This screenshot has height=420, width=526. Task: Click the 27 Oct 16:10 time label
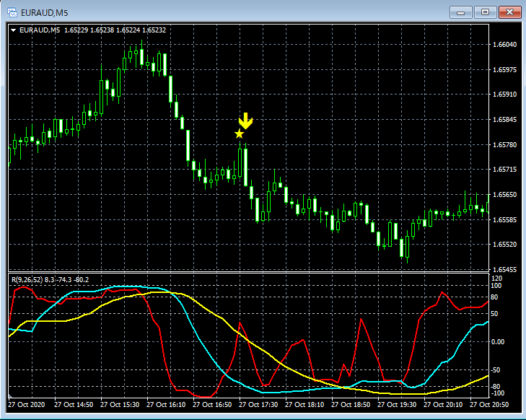point(166,405)
